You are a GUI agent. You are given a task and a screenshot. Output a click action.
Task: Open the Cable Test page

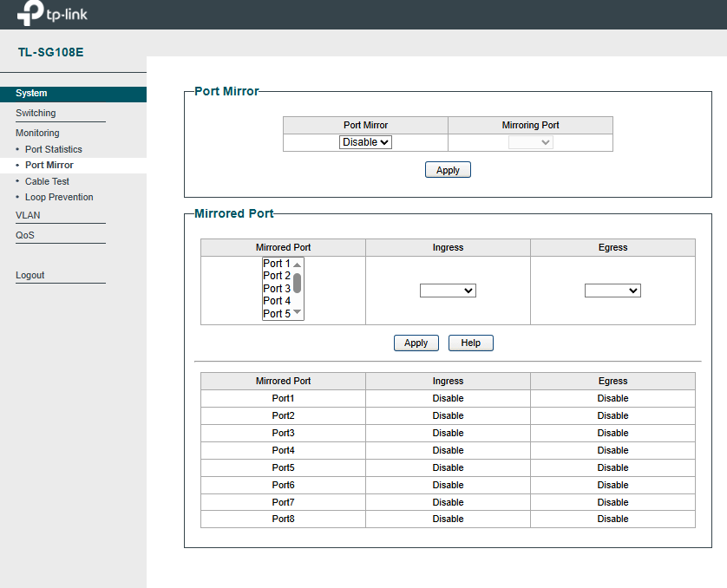tap(47, 181)
